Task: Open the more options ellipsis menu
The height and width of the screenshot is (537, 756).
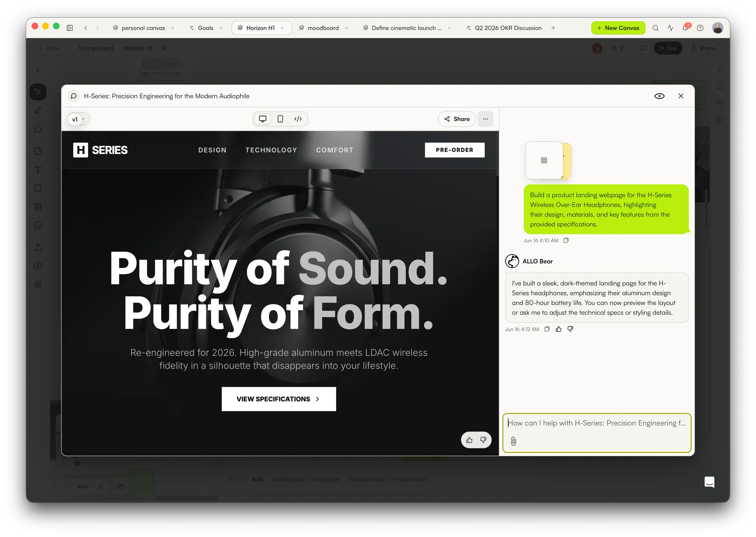Action: (485, 119)
